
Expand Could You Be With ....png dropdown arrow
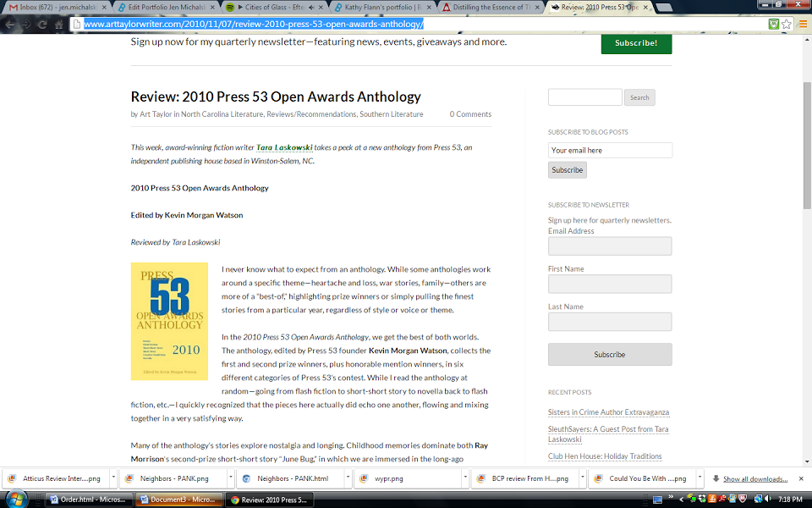pyautogui.click(x=700, y=478)
